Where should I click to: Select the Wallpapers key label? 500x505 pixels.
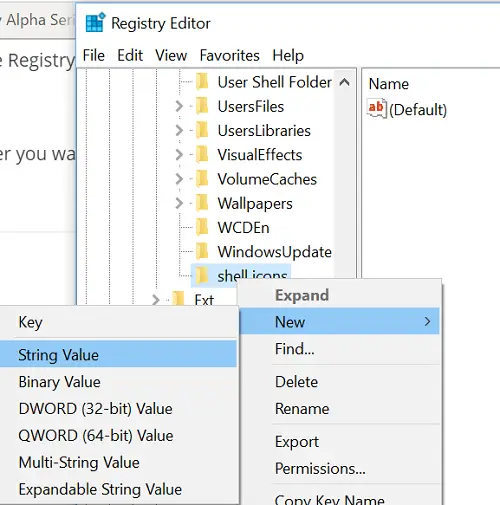(x=255, y=204)
